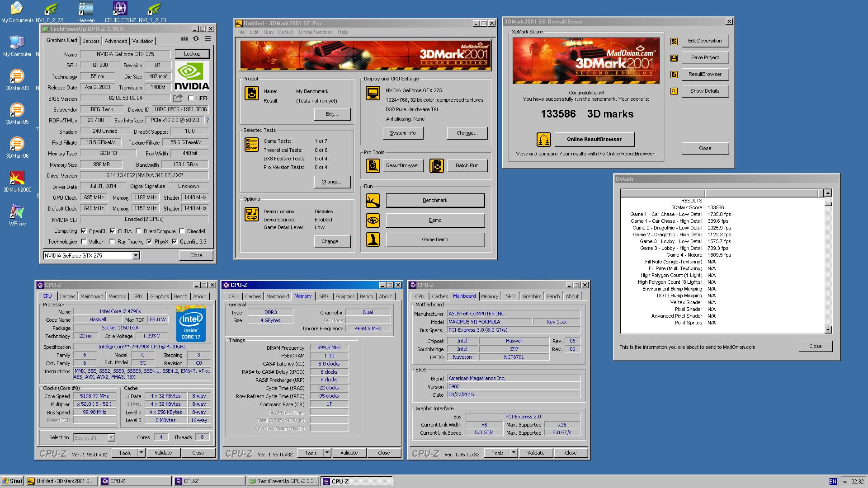868x488 pixels.
Task: Toggle Ray Tracing checkbox
Action: click(113, 242)
